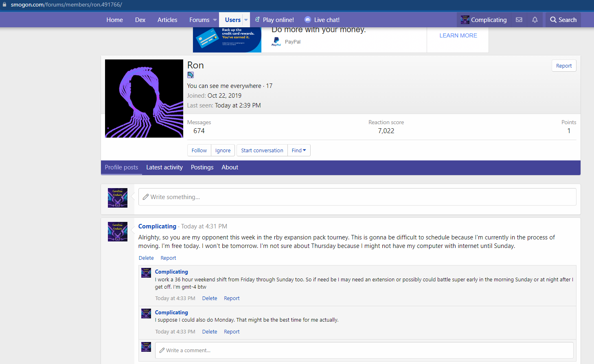
Task: Open Ron's large profile avatar
Action: [x=144, y=99]
